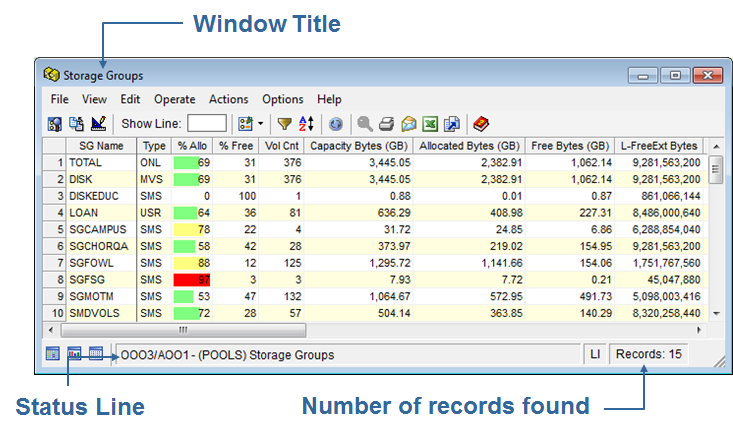Open the red help book icon
This screenshot has width=733, height=435.
coord(481,124)
